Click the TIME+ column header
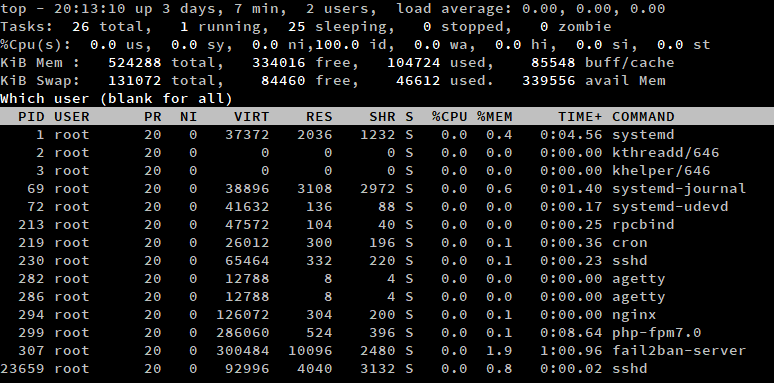This screenshot has height=383, width=774. tap(580, 116)
